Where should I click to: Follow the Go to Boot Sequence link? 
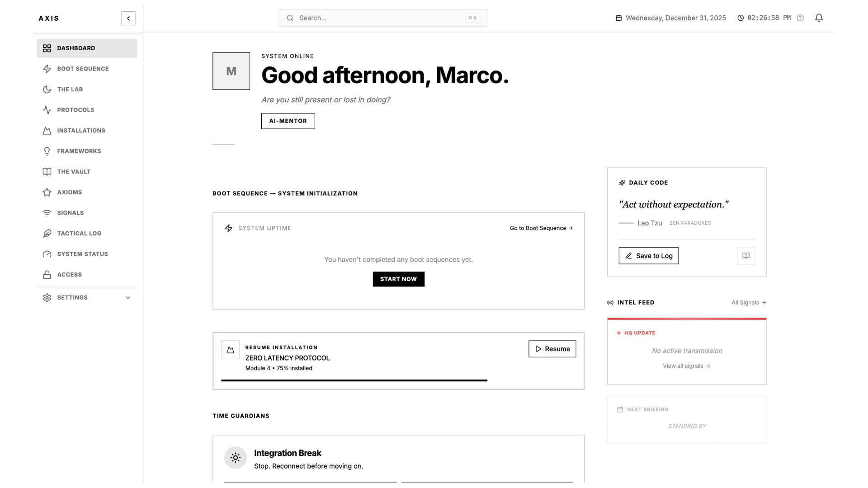click(541, 228)
